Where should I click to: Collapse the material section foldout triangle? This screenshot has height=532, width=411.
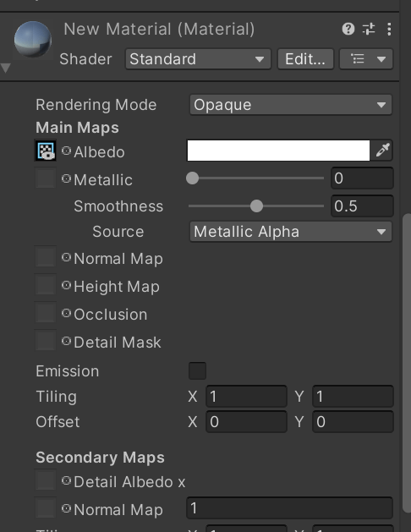click(6, 68)
